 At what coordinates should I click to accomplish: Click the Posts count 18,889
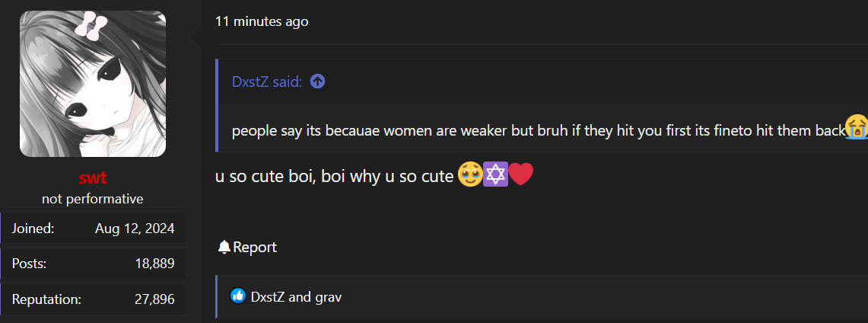click(154, 264)
